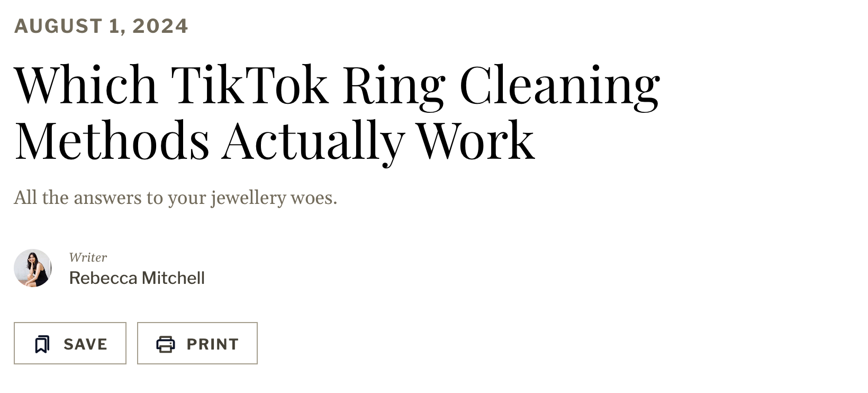Click the word "Actually" in the headline

313,140
